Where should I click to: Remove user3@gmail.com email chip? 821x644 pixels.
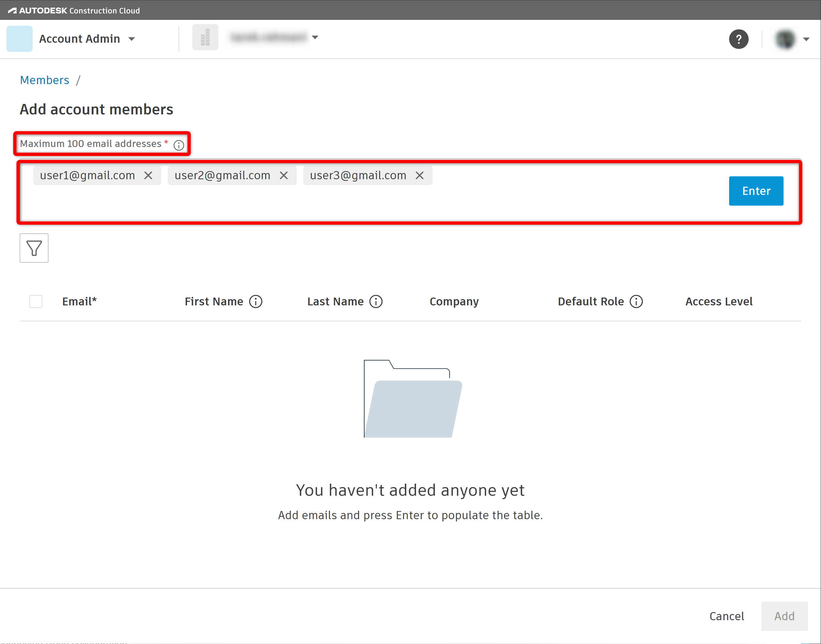tap(420, 176)
